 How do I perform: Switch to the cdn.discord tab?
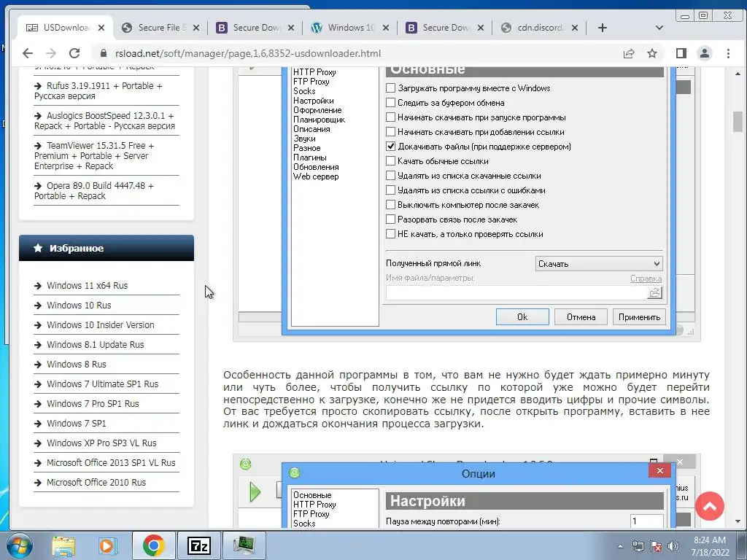(x=541, y=28)
